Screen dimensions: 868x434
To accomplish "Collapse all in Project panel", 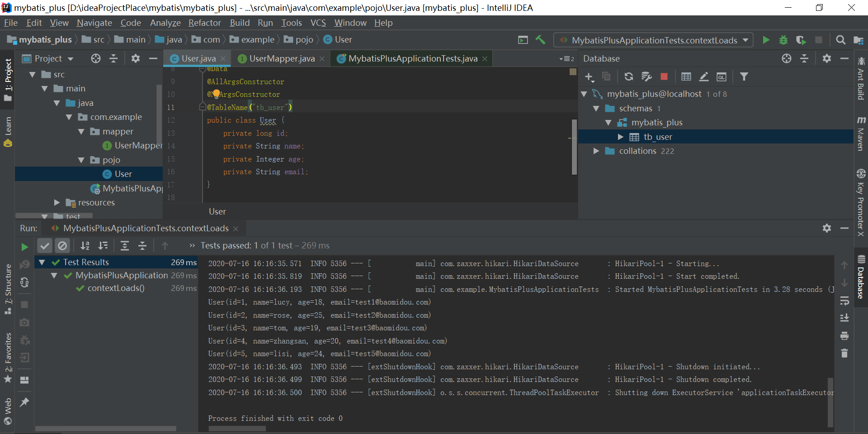I will click(113, 58).
